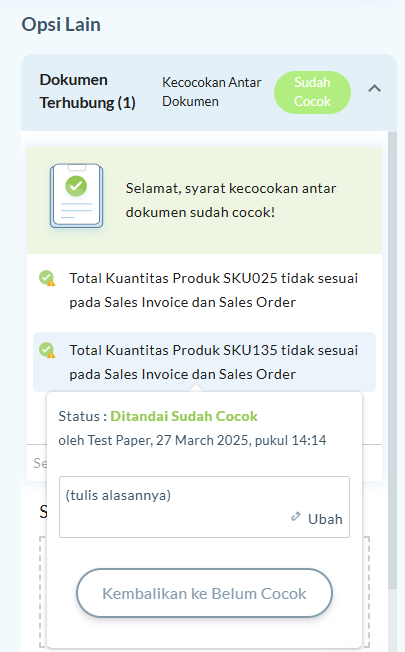This screenshot has width=405, height=652.
Task: Click the Ditandai Sudah Cocok status text
Action: click(x=184, y=416)
